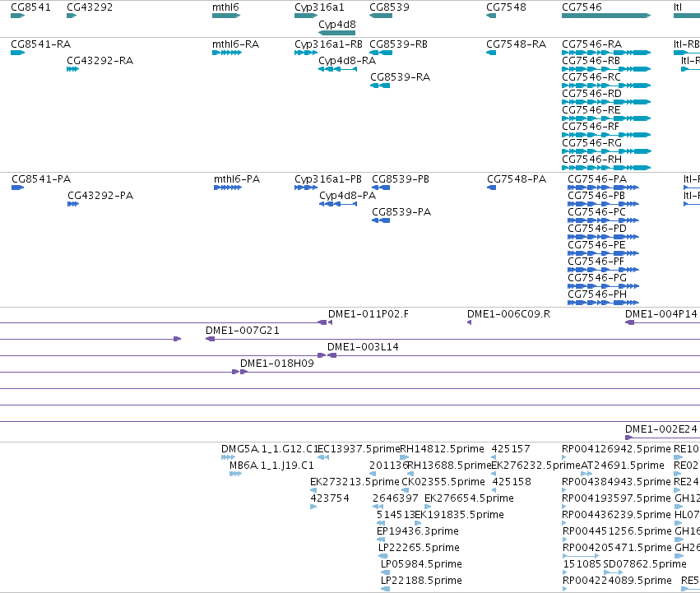Select the long CG7546 gene bar
The width and height of the screenshot is (700, 593).
click(606, 16)
